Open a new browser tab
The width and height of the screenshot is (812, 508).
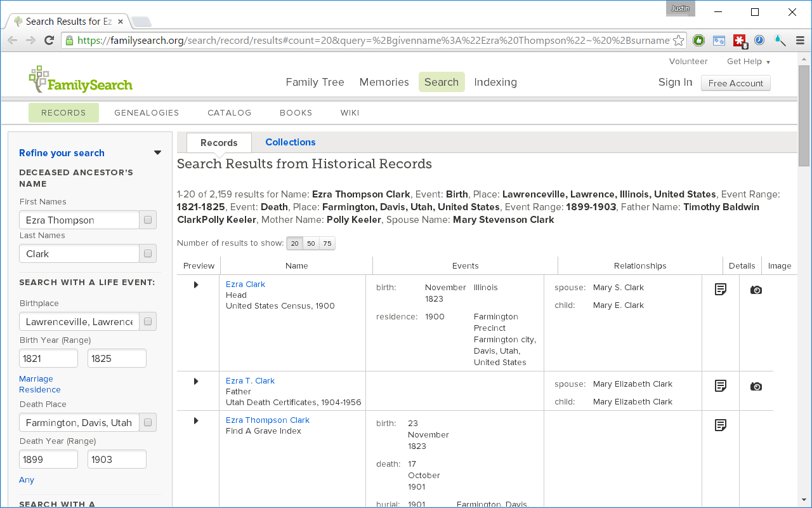pyautogui.click(x=141, y=22)
